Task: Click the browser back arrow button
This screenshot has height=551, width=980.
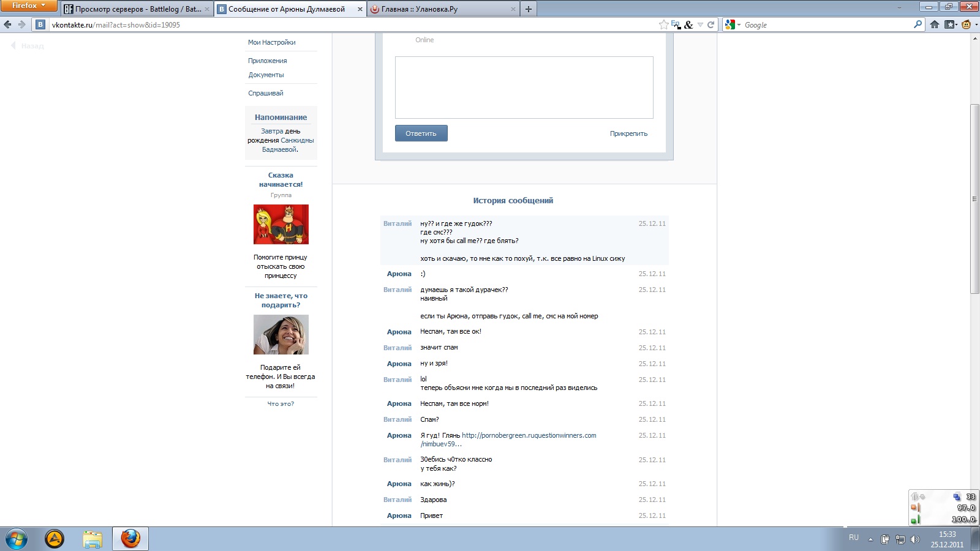Action: [x=8, y=24]
